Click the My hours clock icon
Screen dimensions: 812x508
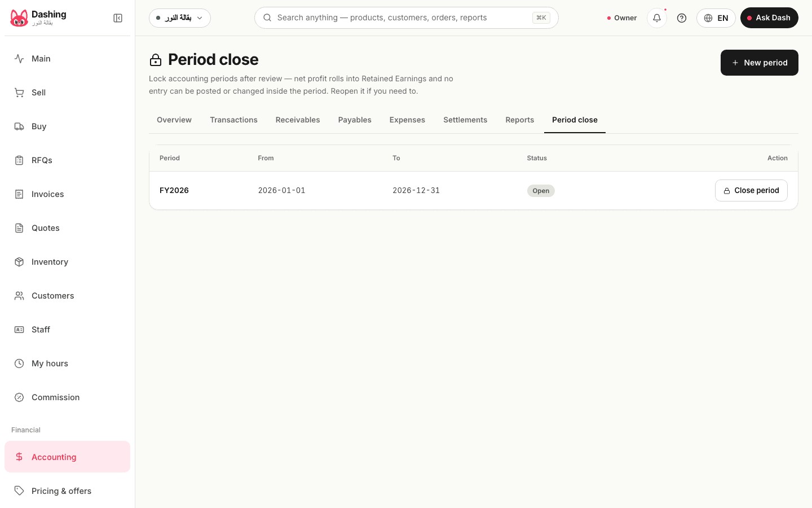click(x=19, y=364)
